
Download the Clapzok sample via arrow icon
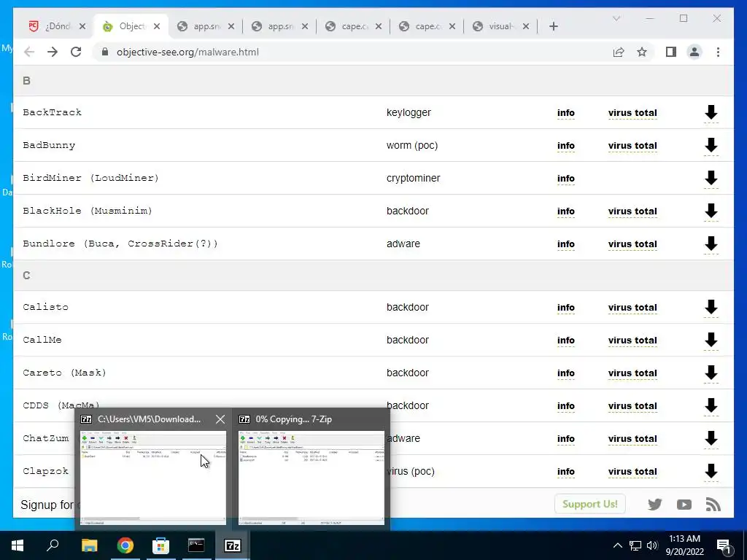(711, 472)
